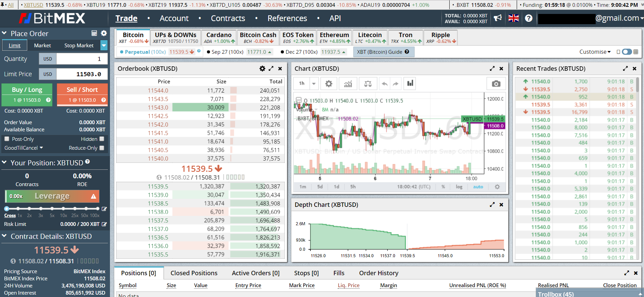This screenshot has width=644, height=297.
Task: Enable Hidden order checkbox
Action: pyautogui.click(x=102, y=139)
